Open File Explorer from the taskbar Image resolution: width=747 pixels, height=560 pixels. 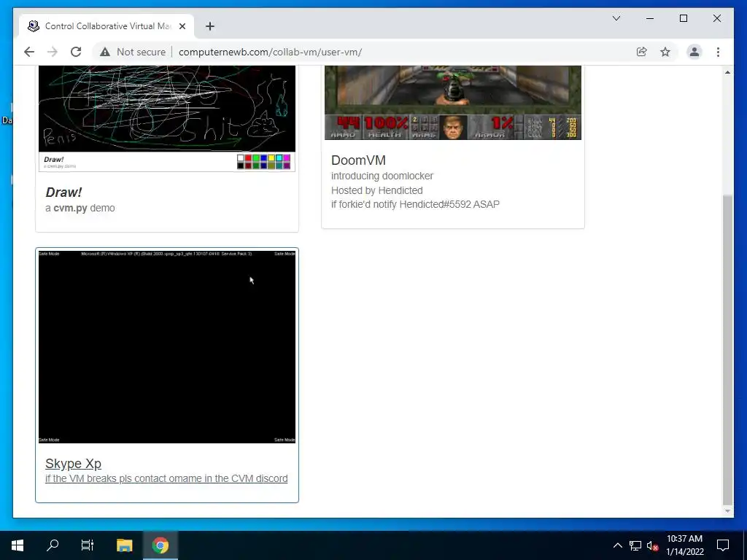[124, 545]
